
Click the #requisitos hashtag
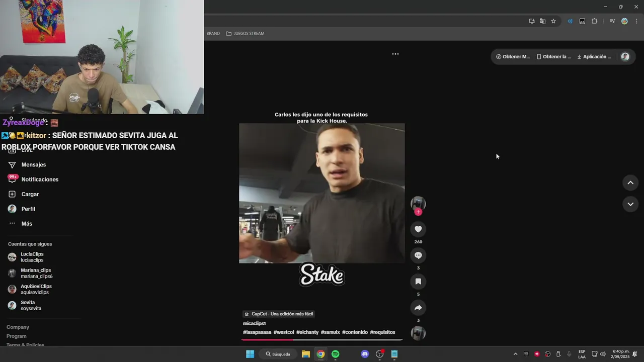(x=382, y=332)
